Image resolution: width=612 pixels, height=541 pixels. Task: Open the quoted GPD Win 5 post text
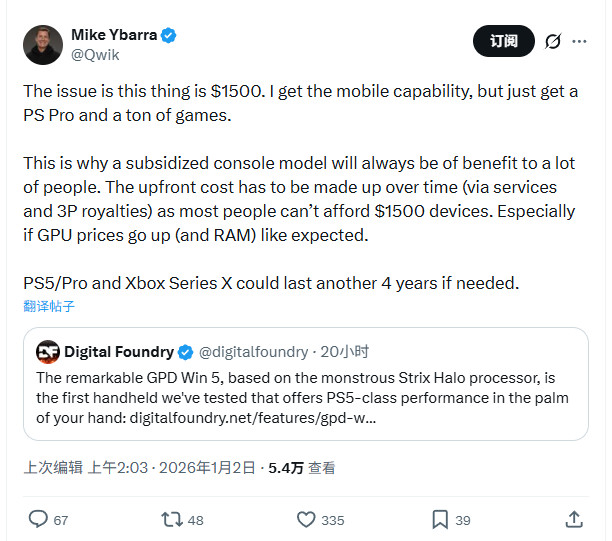pyautogui.click(x=300, y=398)
